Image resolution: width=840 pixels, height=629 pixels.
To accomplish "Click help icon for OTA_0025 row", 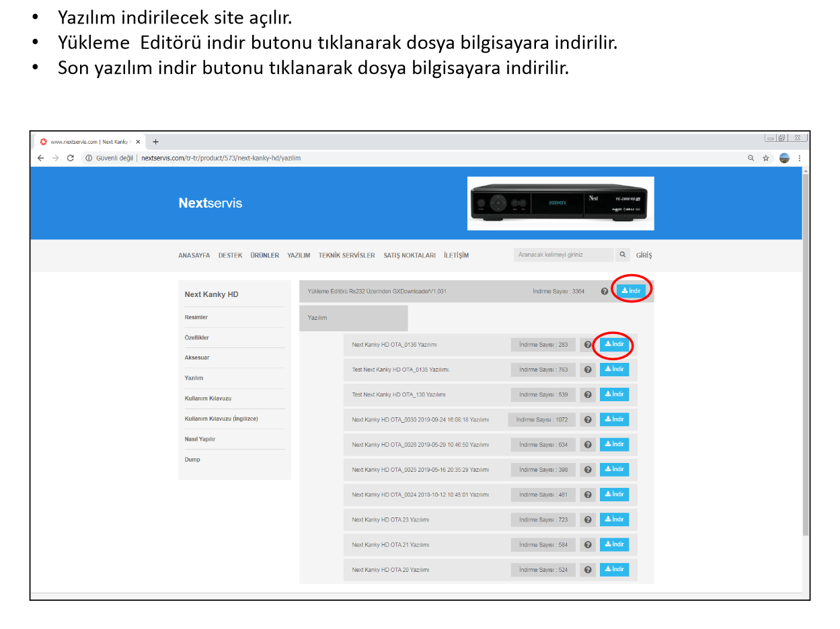I will point(588,470).
